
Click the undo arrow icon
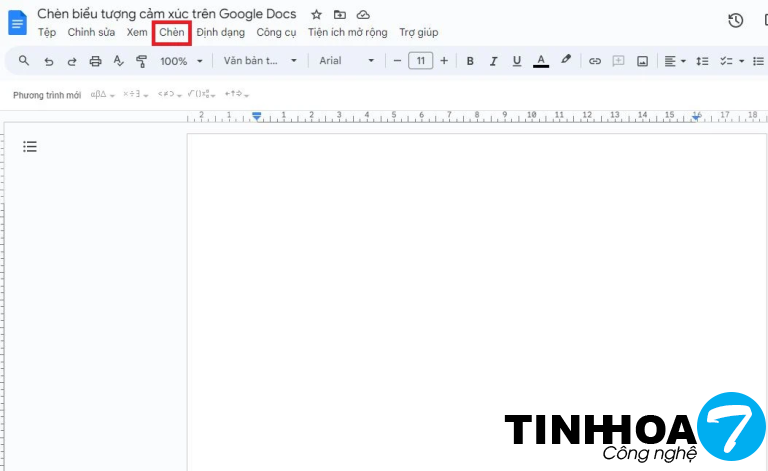(x=48, y=61)
